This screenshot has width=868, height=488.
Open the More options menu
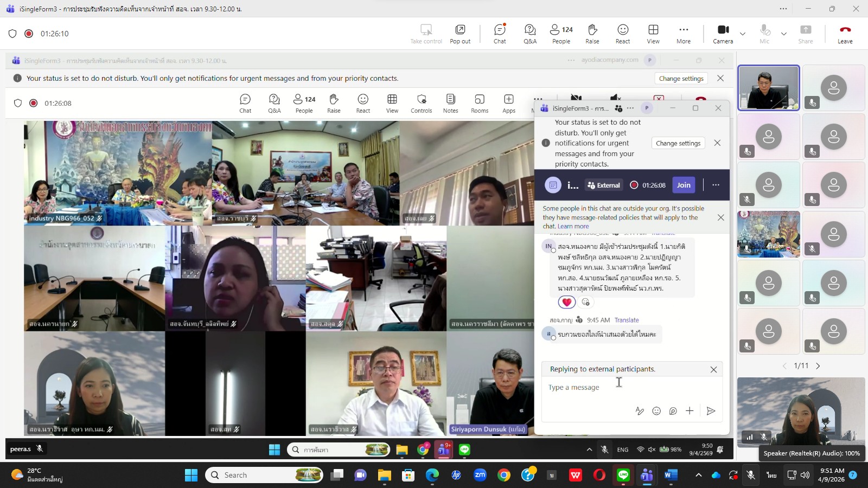pos(684,34)
